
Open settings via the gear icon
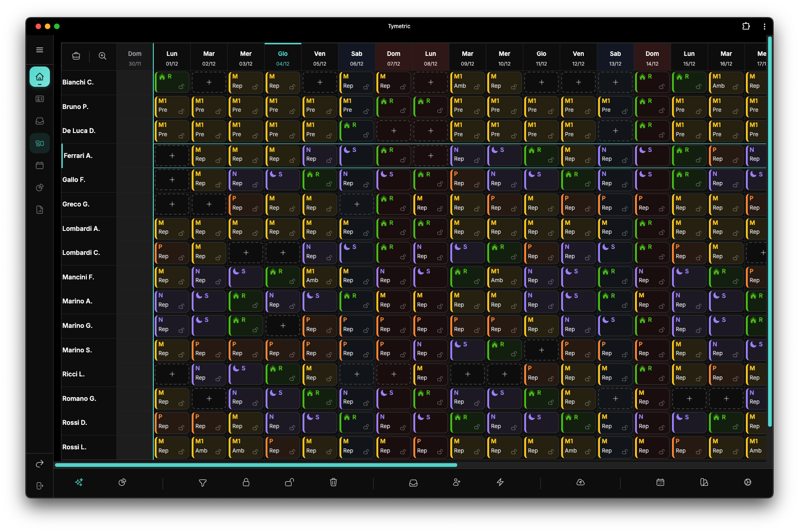click(747, 482)
